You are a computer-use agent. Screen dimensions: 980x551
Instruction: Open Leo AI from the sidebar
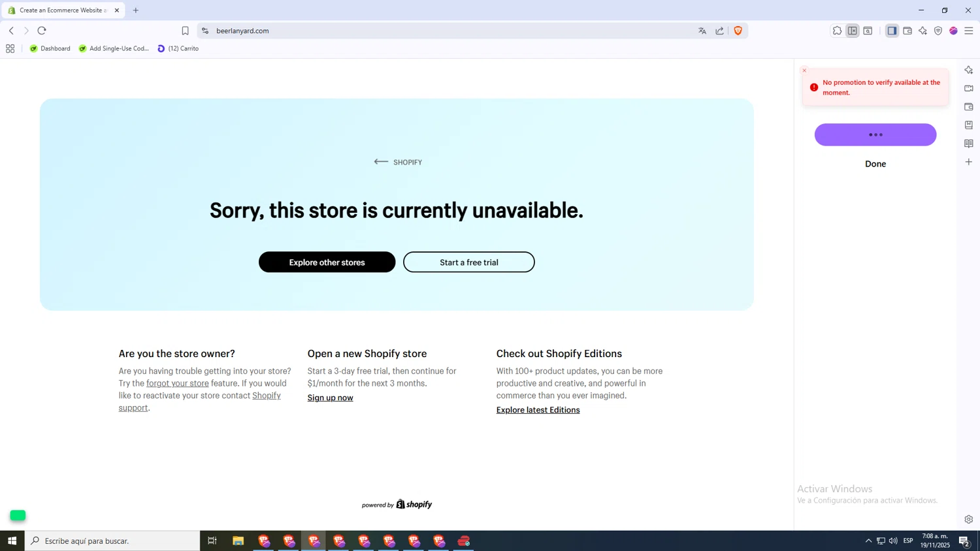[x=969, y=70]
